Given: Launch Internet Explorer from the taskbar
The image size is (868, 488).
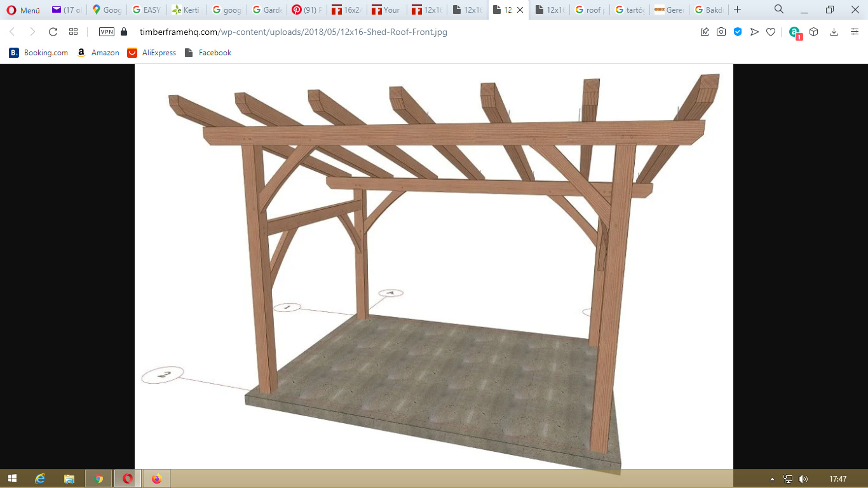Looking at the screenshot, I should click(x=40, y=478).
